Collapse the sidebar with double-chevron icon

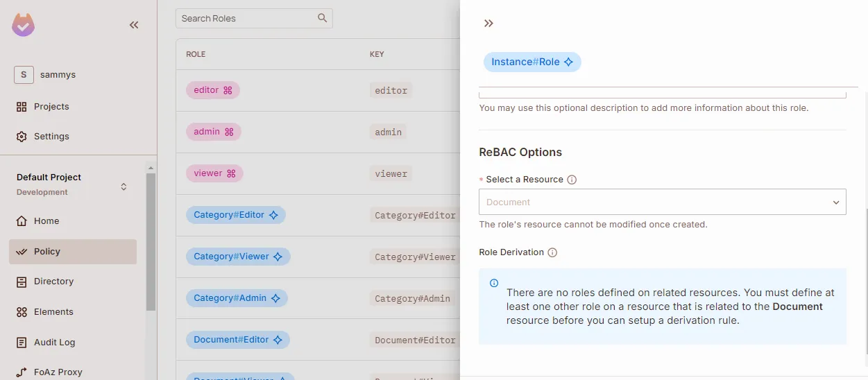pyautogui.click(x=134, y=25)
